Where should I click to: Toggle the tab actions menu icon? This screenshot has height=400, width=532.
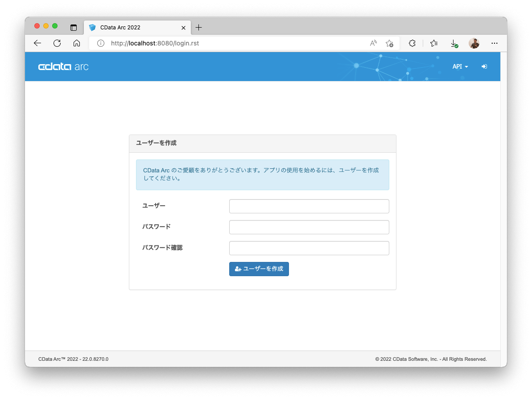[74, 28]
